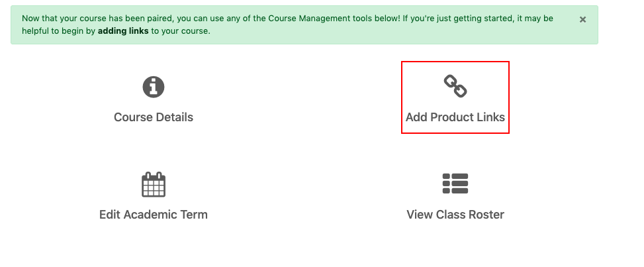The width and height of the screenshot is (644, 267).
Task: Click the Course Details info icon
Action: tap(153, 87)
